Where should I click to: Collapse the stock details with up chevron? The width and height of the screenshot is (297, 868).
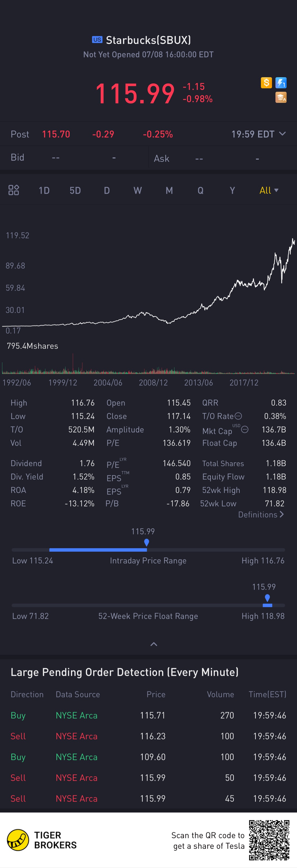[154, 644]
